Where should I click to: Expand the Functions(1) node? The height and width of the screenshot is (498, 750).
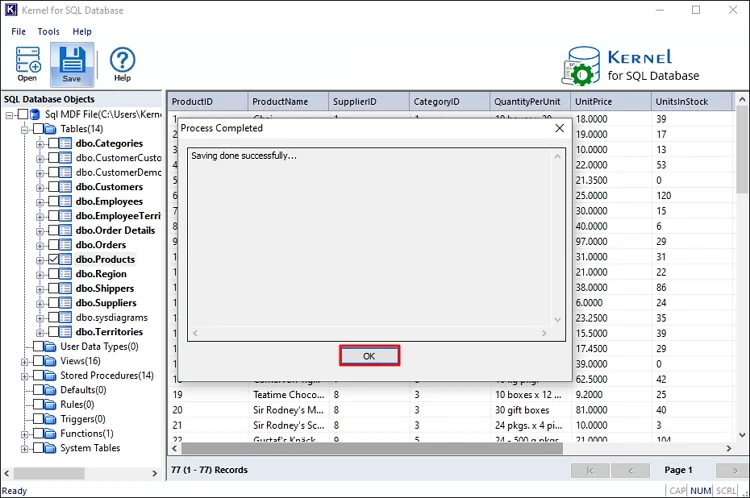24,434
